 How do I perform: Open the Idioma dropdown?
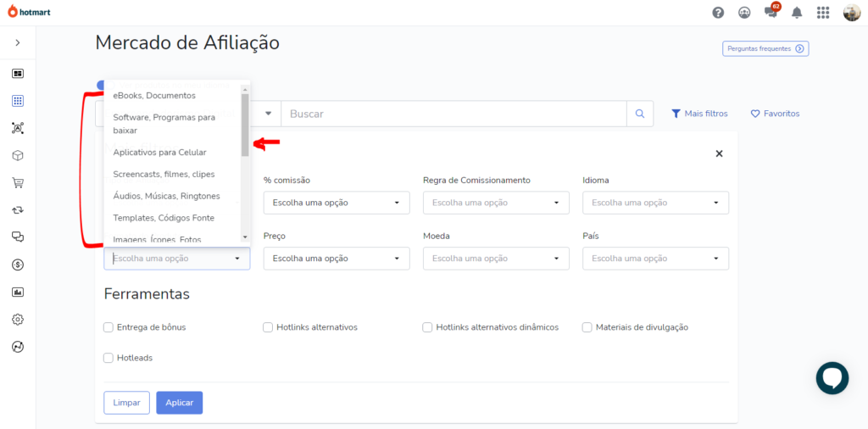(655, 203)
